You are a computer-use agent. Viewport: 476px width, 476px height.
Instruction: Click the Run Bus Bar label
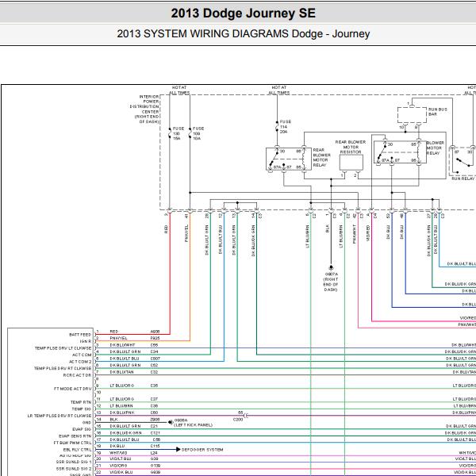pyautogui.click(x=437, y=111)
